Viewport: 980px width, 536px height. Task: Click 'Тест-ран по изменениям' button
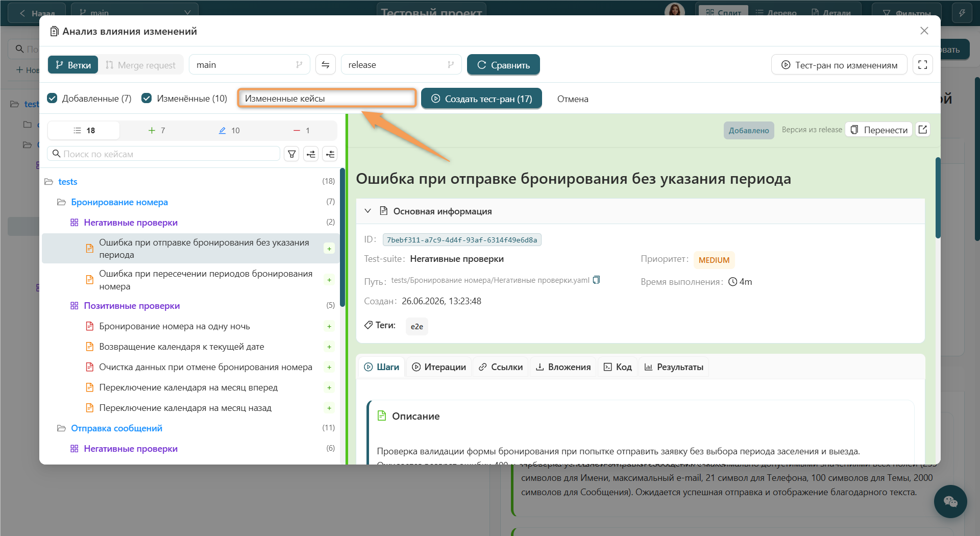(839, 65)
